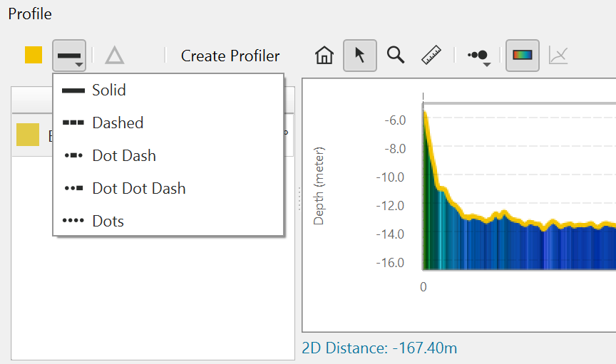Viewport: 616px width, 364px height.
Task: Toggle the color gradient fill button
Action: click(523, 56)
